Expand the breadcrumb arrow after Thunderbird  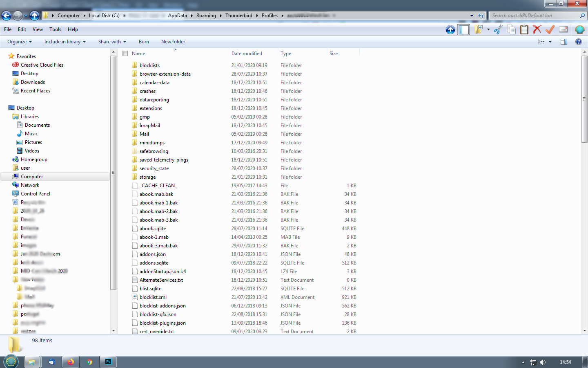(x=257, y=16)
